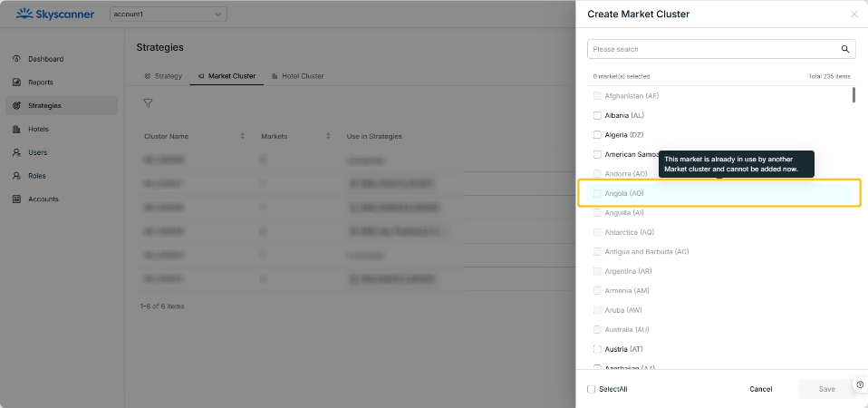Click the Use in Strategies column header
This screenshot has height=408, width=868.
pos(374,136)
